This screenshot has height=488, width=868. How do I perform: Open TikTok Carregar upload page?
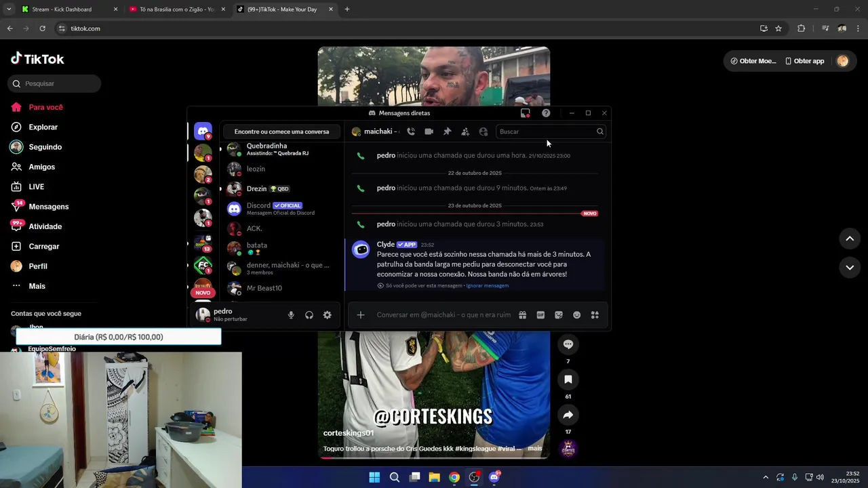44,246
